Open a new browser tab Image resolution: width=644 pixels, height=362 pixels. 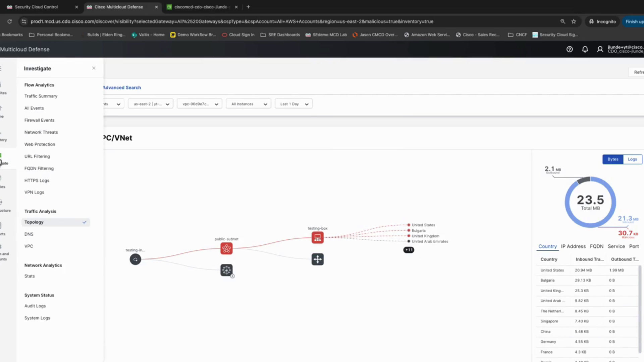point(248,7)
